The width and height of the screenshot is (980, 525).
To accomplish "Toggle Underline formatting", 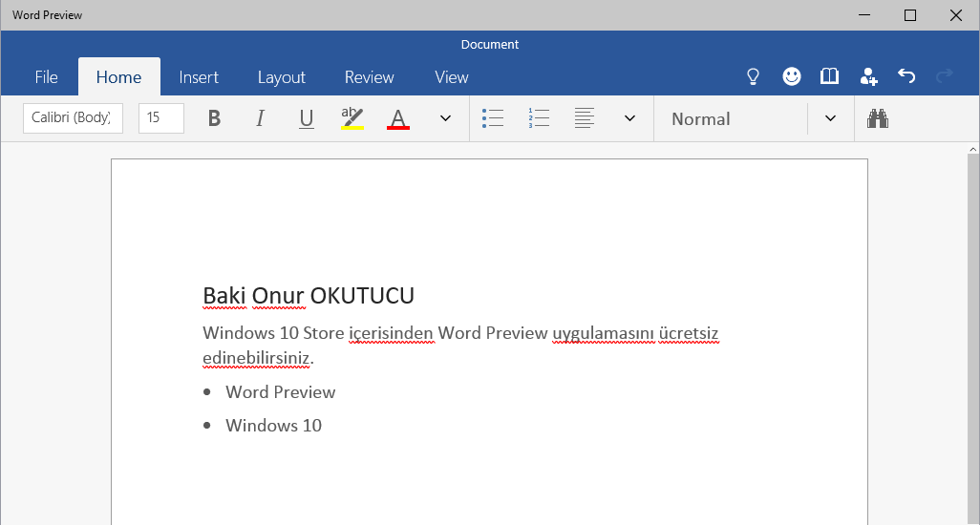I will coord(307,118).
